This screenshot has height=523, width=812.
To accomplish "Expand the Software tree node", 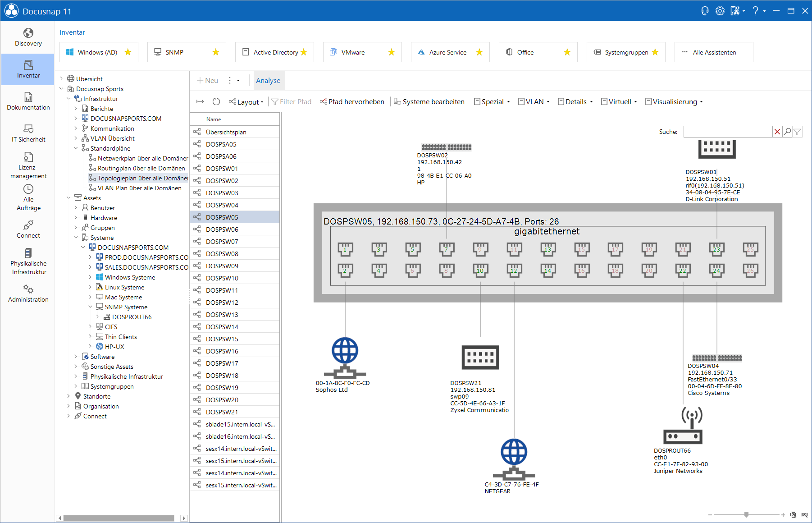I will click(76, 357).
